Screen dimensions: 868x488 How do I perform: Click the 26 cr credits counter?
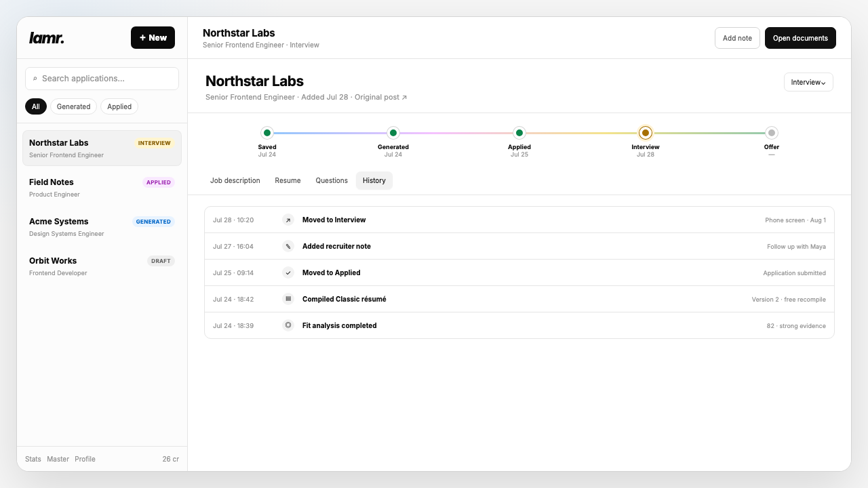[171, 459]
